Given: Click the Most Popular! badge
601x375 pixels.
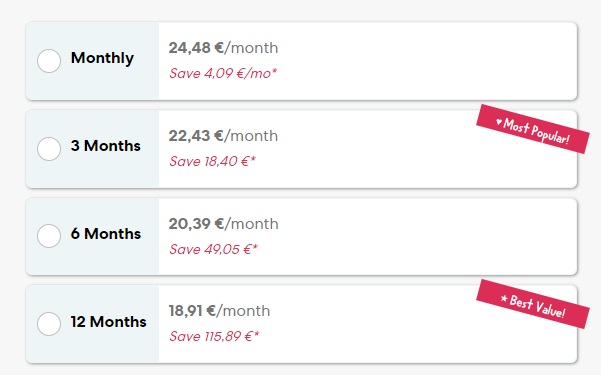Looking at the screenshot, I should click(x=533, y=129).
